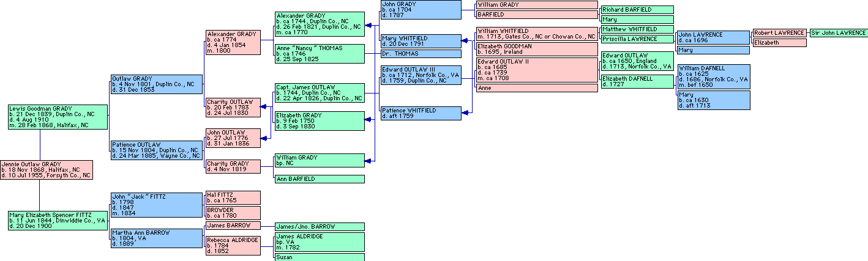Select Anne "Nancy" THOMAS box
Screen dimensions: 868x261
point(319,53)
